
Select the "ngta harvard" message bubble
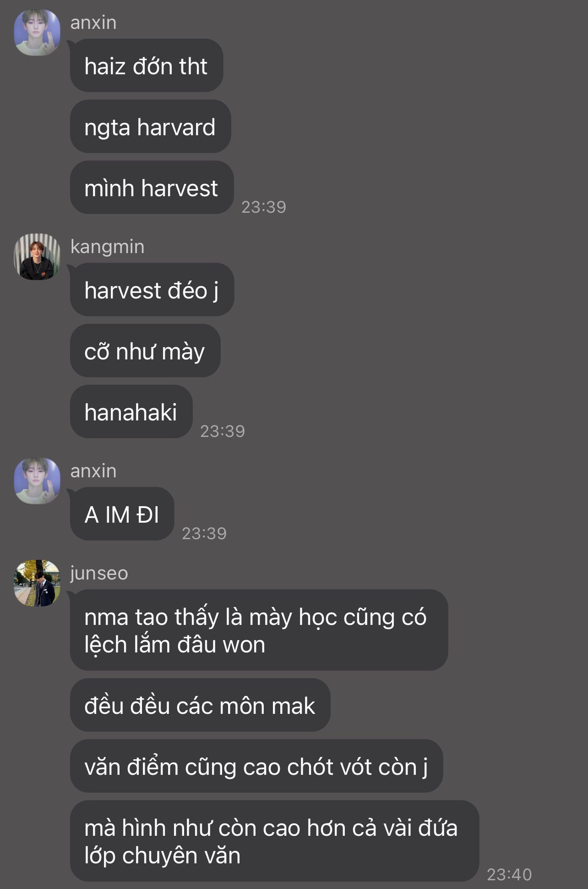coord(150,126)
